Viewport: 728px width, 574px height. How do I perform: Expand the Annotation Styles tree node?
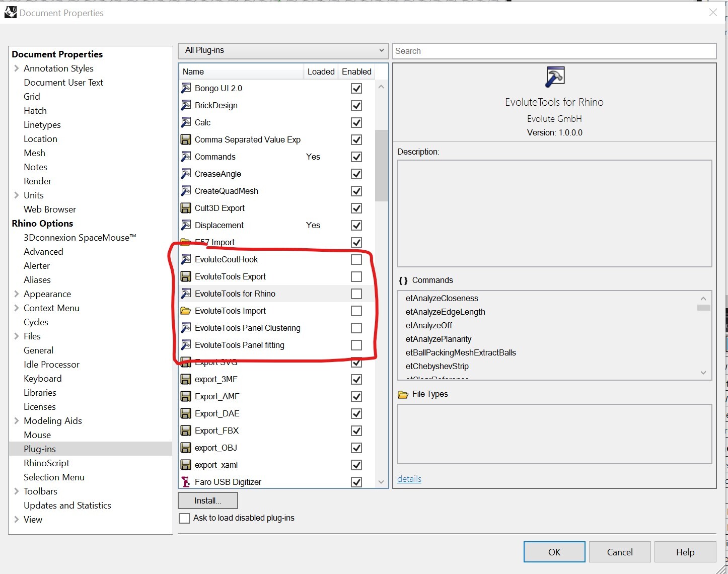click(x=16, y=68)
